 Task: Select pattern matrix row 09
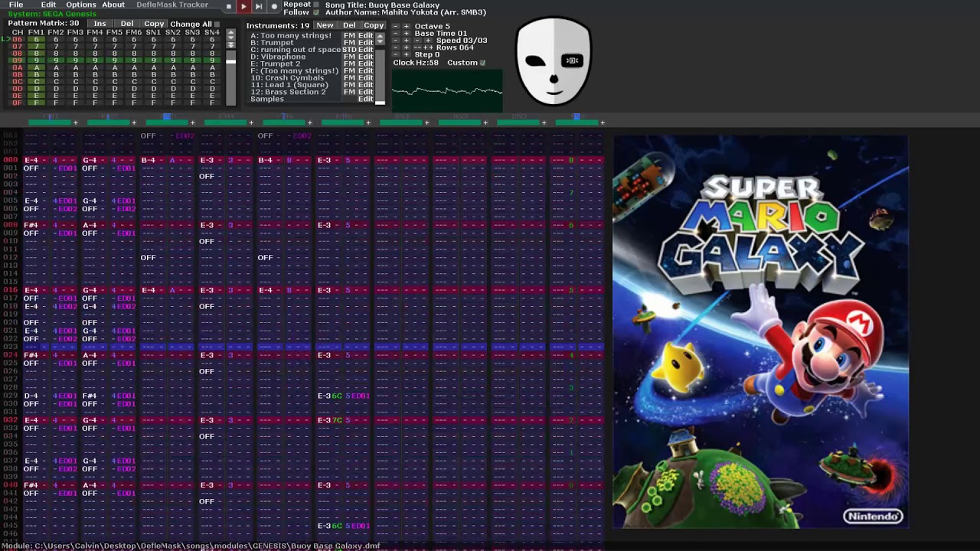115,60
